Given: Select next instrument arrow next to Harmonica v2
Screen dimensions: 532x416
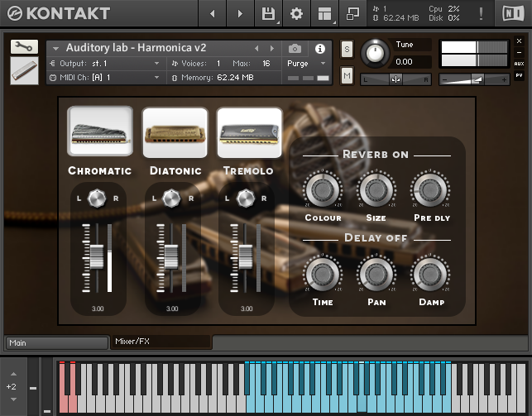Looking at the screenshot, I should coord(271,49).
